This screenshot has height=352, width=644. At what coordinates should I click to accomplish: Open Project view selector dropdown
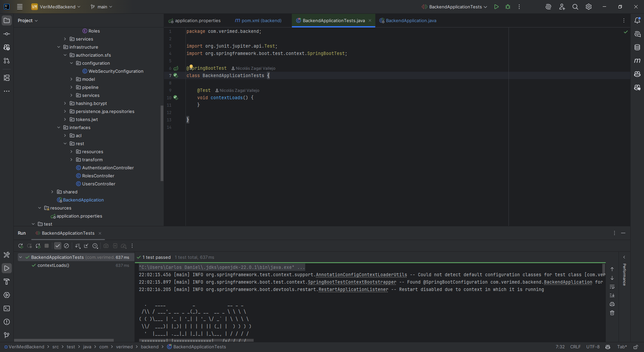[28, 20]
